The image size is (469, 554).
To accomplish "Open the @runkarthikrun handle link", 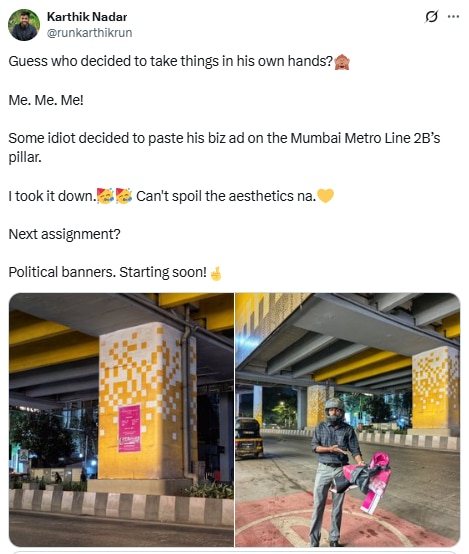I will click(89, 33).
